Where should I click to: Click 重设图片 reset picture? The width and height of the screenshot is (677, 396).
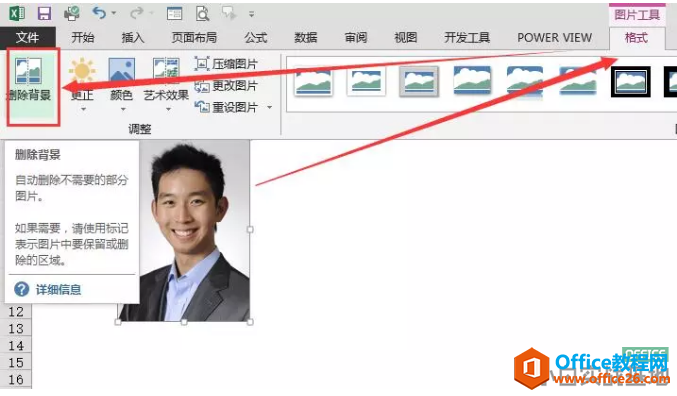click(x=226, y=107)
